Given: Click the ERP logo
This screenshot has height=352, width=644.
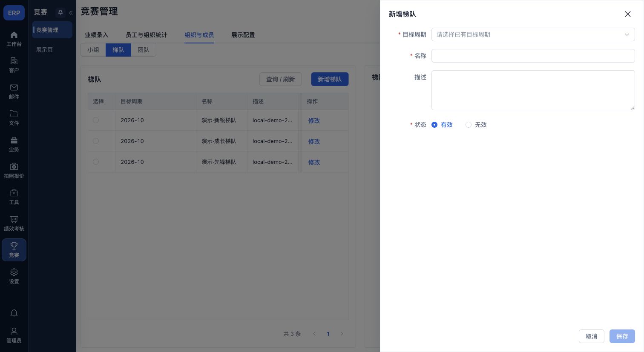Looking at the screenshot, I should (14, 13).
